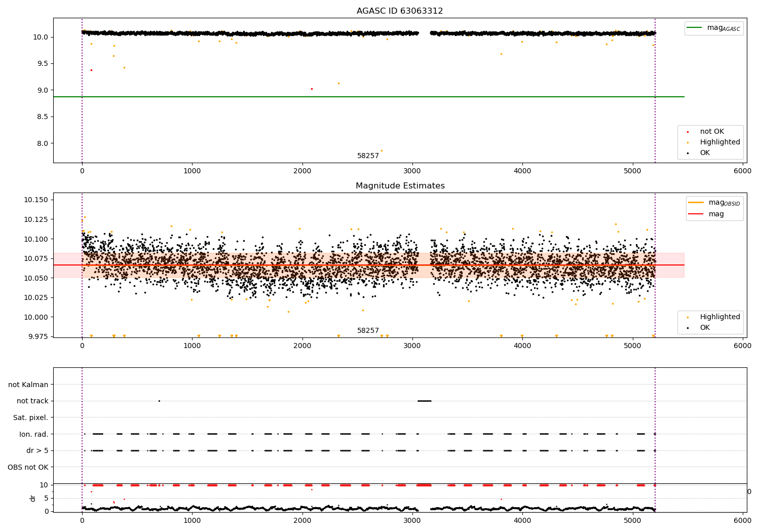Click orange line swatch beside mag OBSID legend
Screen dimensions: 760x532
pos(696,202)
